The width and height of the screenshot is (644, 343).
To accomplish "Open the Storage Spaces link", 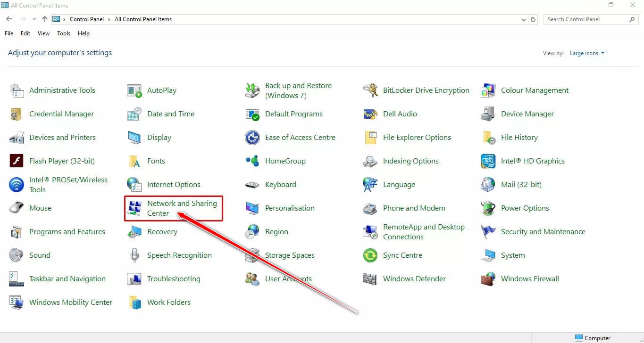I will click(290, 255).
